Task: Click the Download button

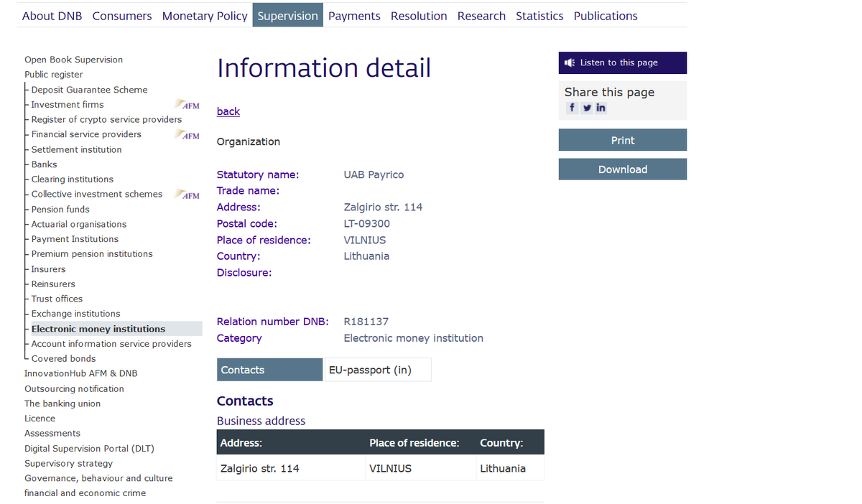Action: click(x=623, y=169)
